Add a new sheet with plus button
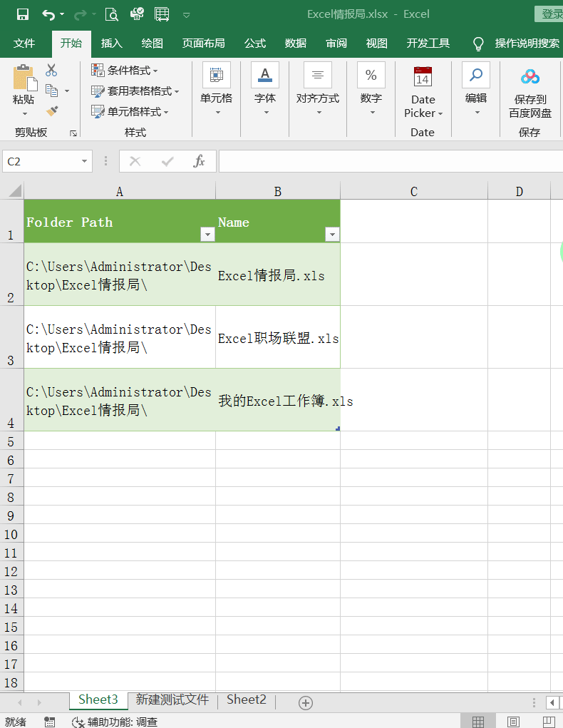 coord(306,703)
